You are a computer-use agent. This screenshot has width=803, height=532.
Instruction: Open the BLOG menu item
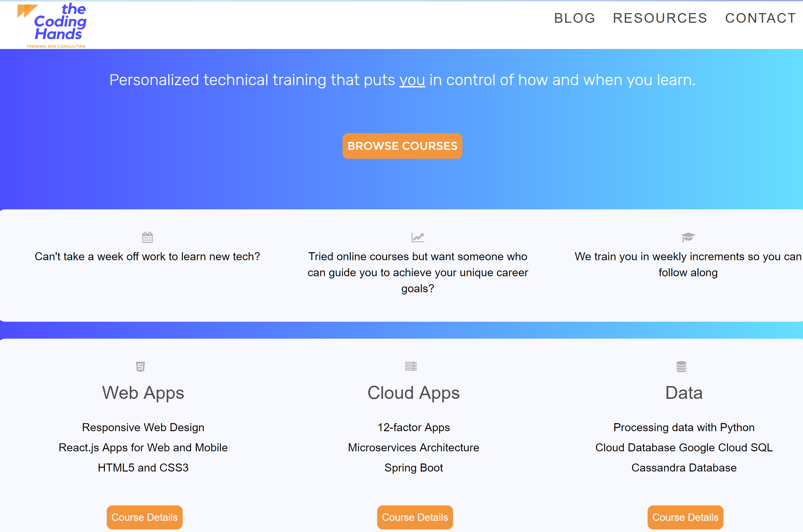tap(575, 18)
